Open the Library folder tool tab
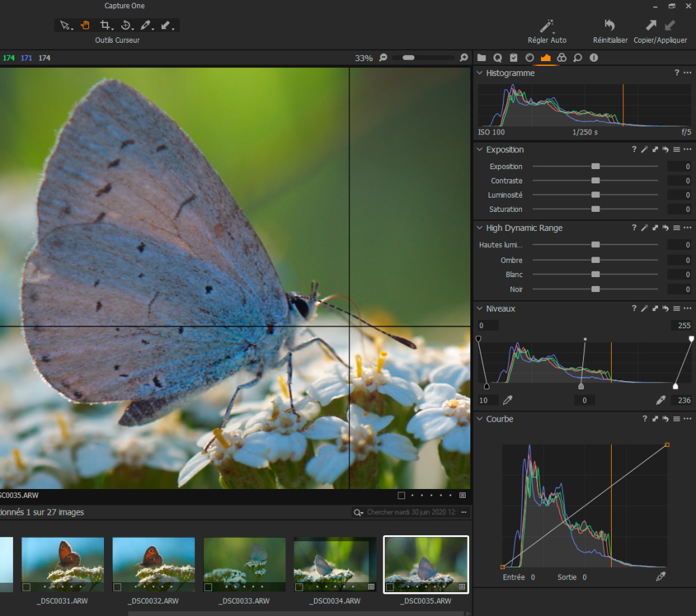 (482, 58)
